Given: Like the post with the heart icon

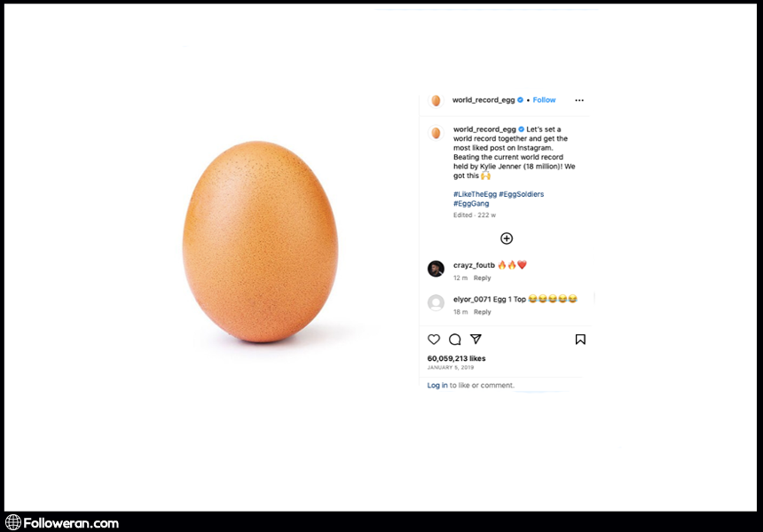Looking at the screenshot, I should [434, 340].
